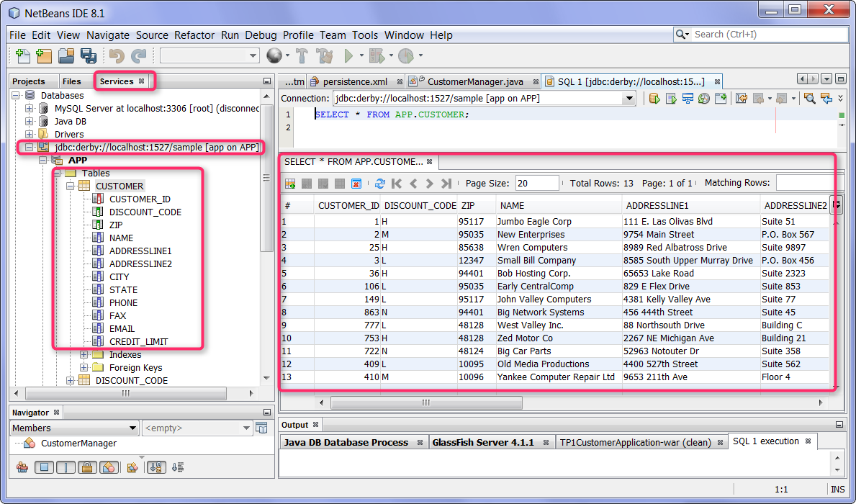
Task: Click the Find Selection magnifier in SQL toolbar
Action: tap(810, 99)
